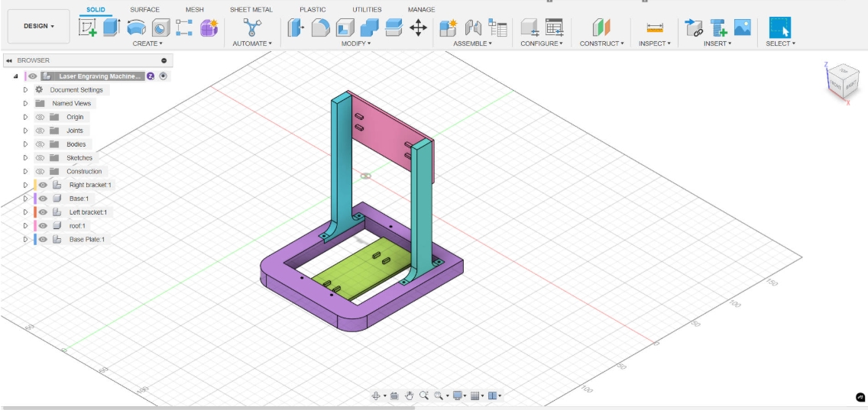Activate the Select tool icon
The image size is (868, 410).
coord(780,27)
